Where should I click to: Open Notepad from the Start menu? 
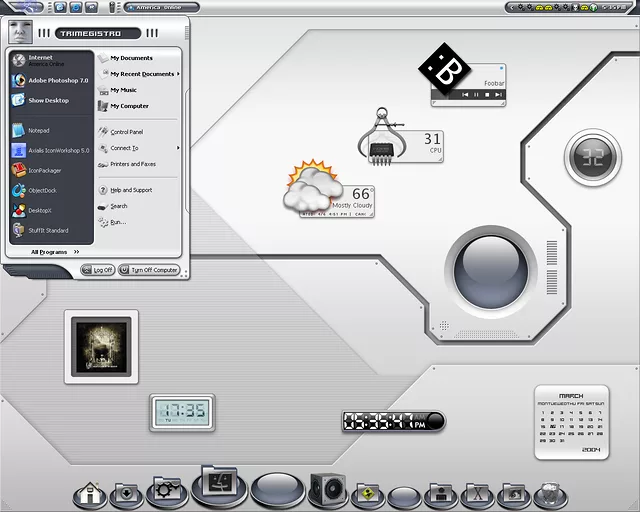coord(38,130)
